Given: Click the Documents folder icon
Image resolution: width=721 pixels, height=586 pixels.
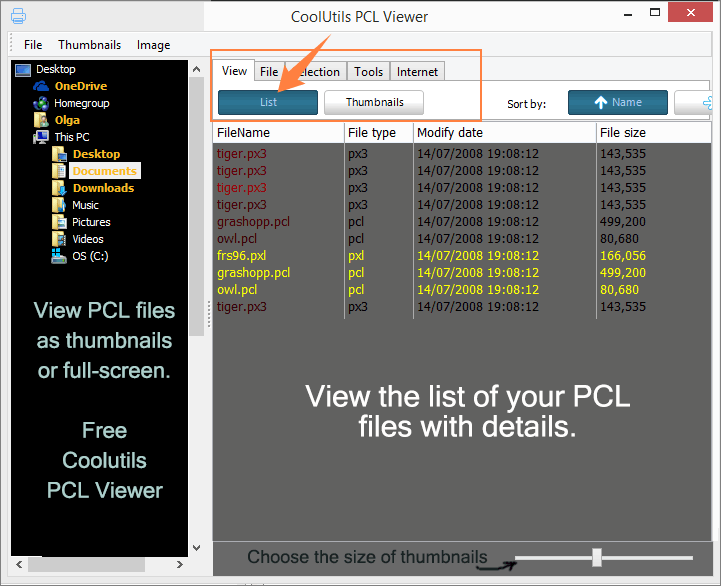Looking at the screenshot, I should [59, 171].
